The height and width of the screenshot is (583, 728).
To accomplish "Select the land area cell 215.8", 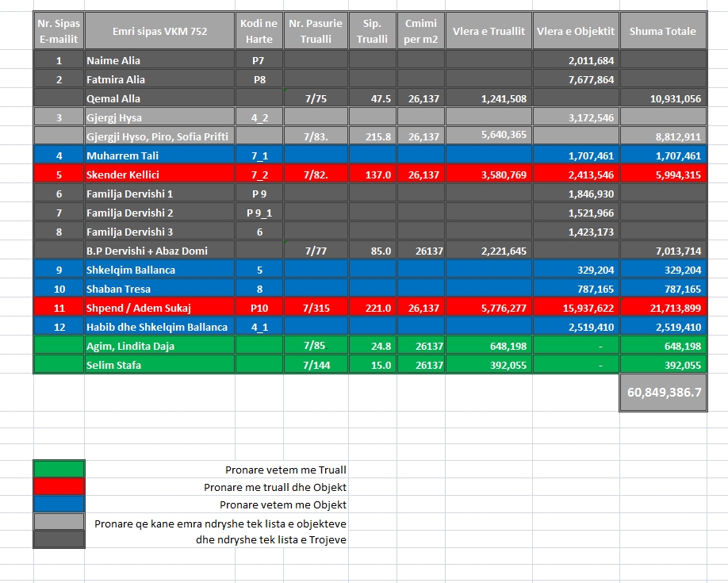I will click(373, 136).
